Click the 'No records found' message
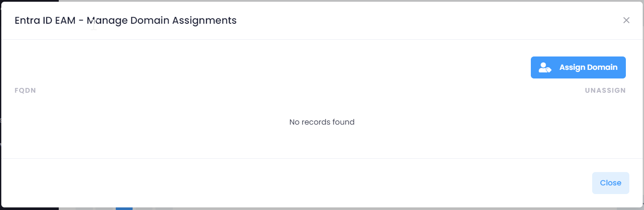The image size is (644, 210). [322, 122]
